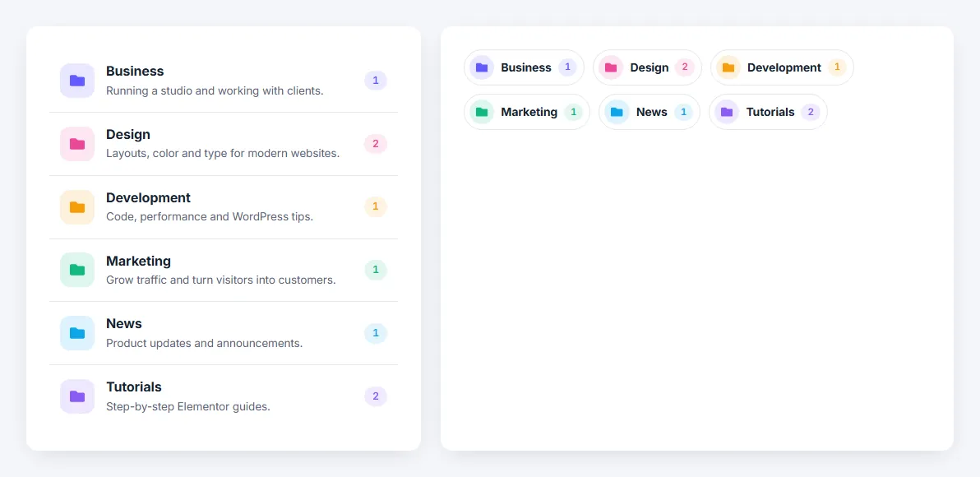Click the folder icon in the Design chip

(x=611, y=67)
